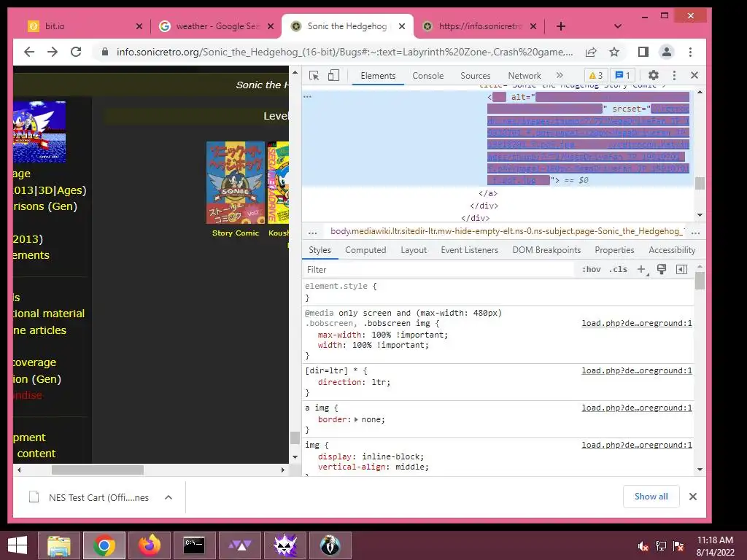The image size is (747, 560).
Task: Close the downloads bar
Action: point(693,497)
